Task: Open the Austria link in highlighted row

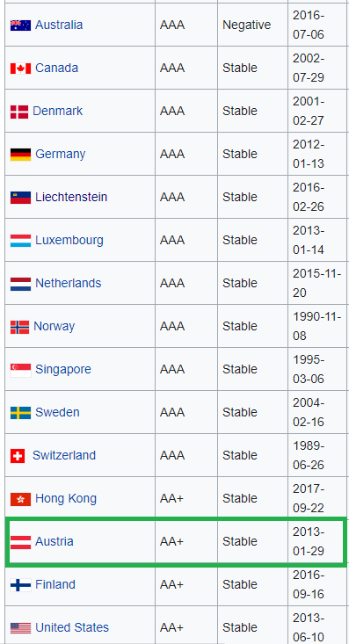Action: point(55,541)
